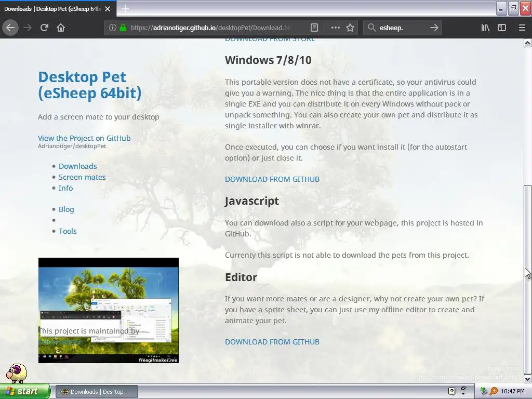Click the 10:47 PM system clock
This screenshot has height=399, width=532.
pyautogui.click(x=513, y=392)
